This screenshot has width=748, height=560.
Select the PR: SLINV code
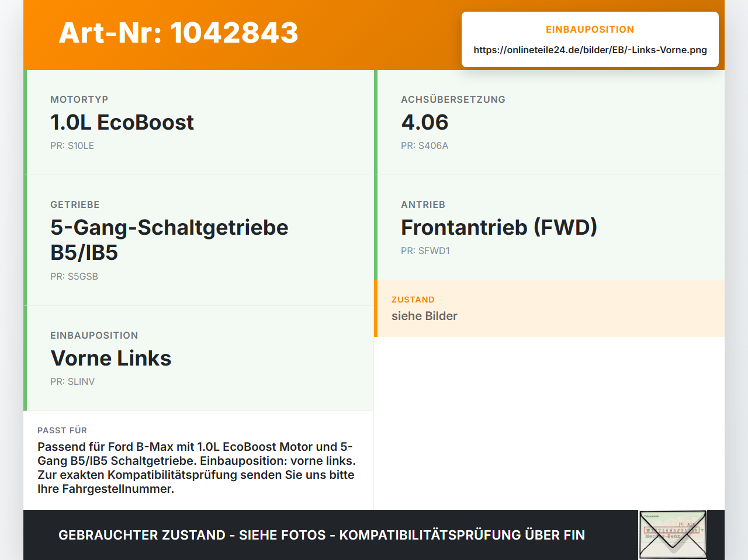(x=72, y=381)
